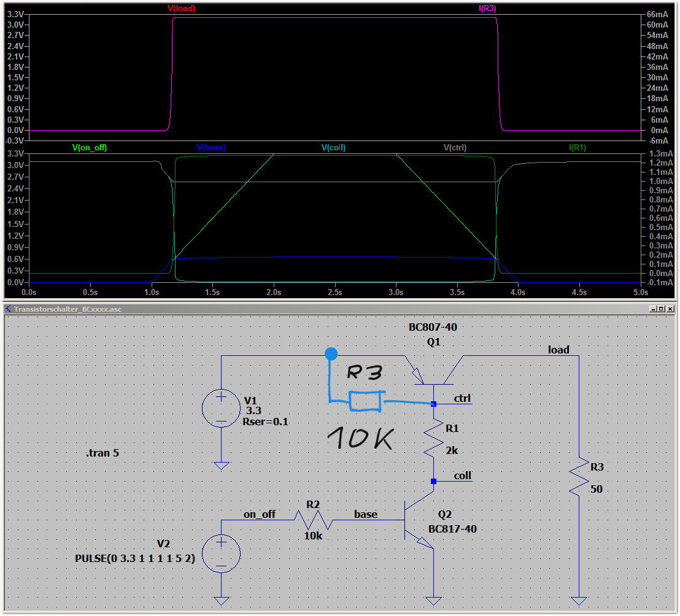Screen dimensions: 680x616
Task: Click the 2k value of R1
Action: click(452, 450)
